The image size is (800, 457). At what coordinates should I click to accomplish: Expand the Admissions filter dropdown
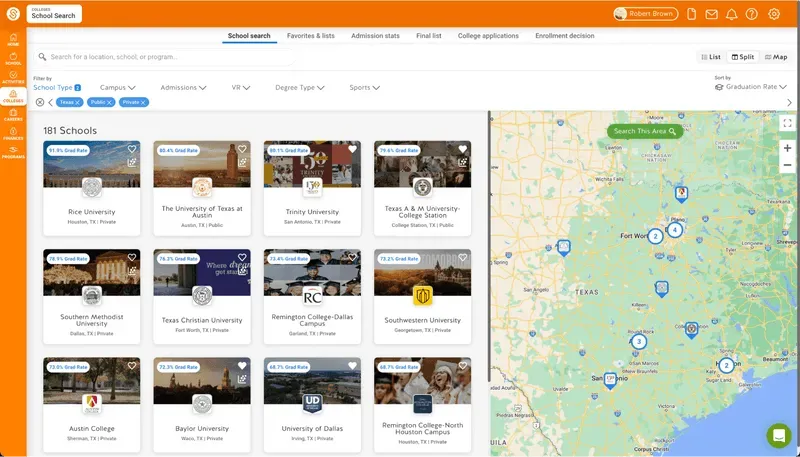click(x=183, y=88)
